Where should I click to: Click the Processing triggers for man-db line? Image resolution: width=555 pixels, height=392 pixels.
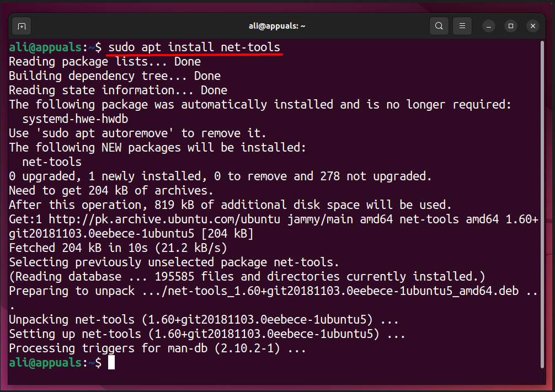[x=157, y=348]
